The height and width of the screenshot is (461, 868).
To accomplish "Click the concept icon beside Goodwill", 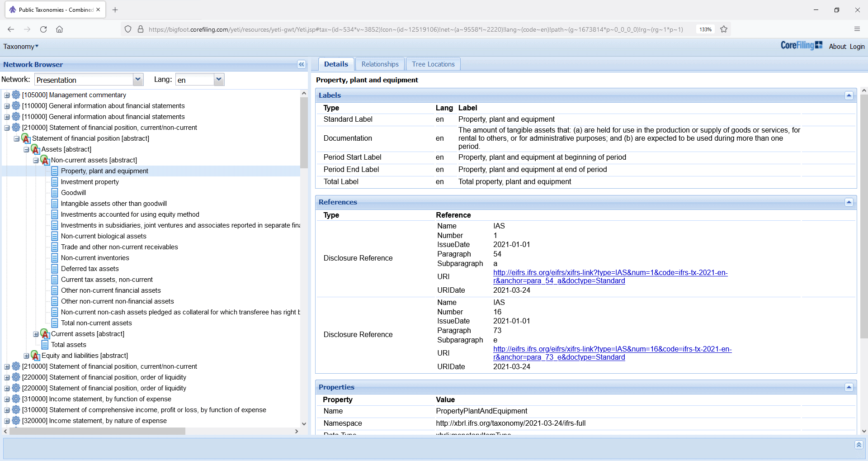I will (55, 193).
